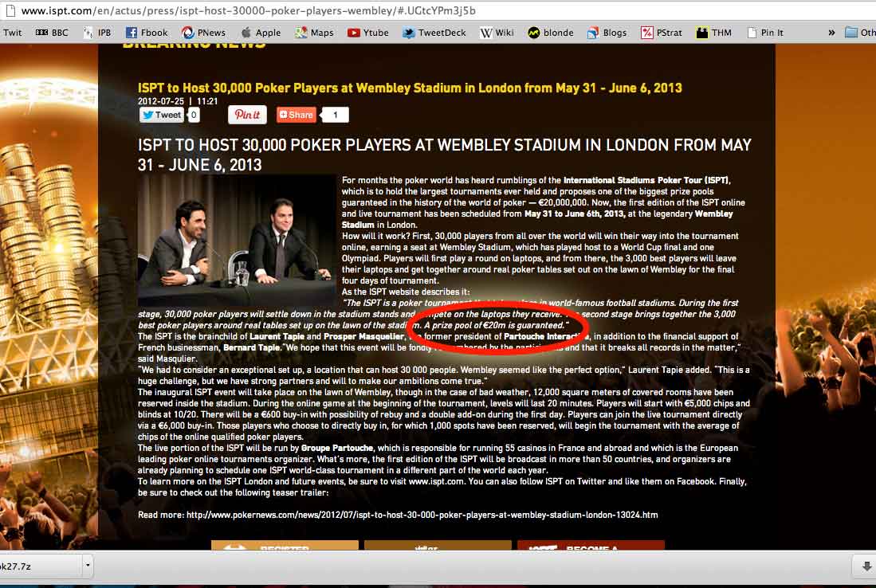Click the yellow ISPT article headline link
876x588 pixels.
click(x=410, y=88)
